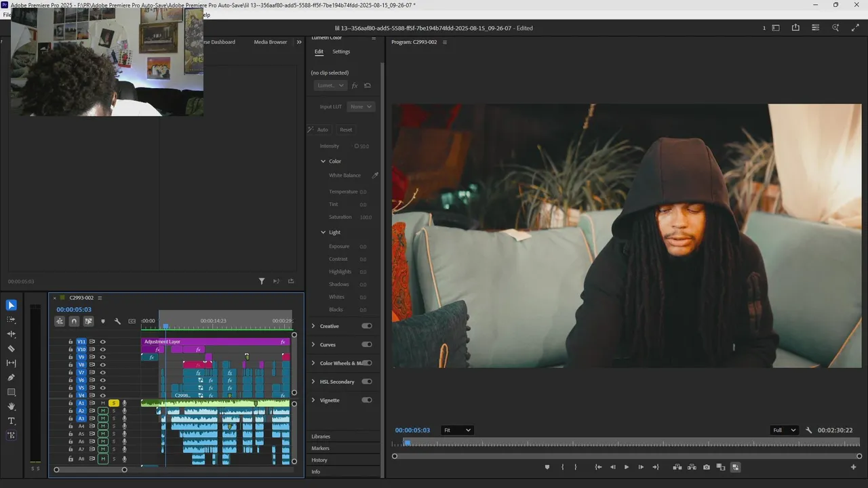The image size is (868, 488).
Task: Select the Type tool
Action: (11, 421)
